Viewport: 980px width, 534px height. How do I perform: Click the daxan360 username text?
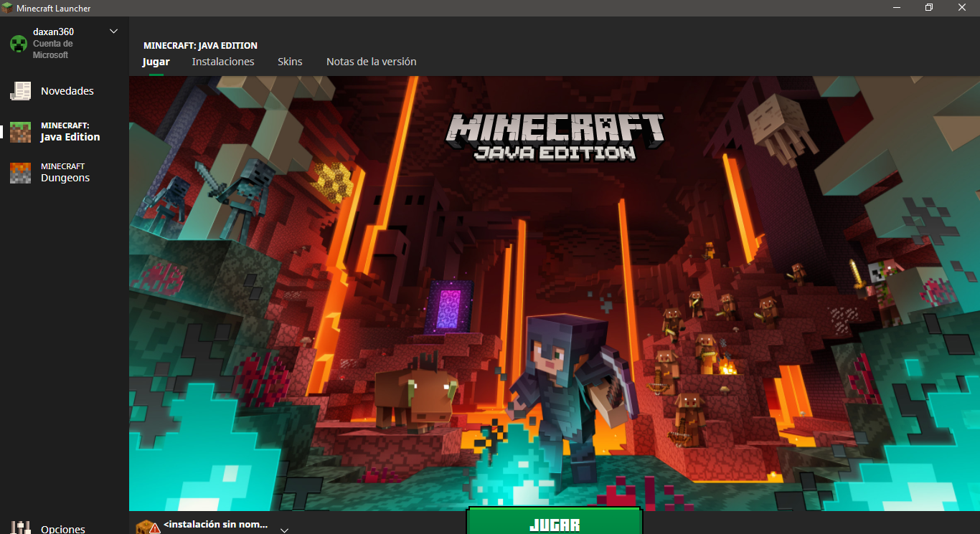pos(53,32)
